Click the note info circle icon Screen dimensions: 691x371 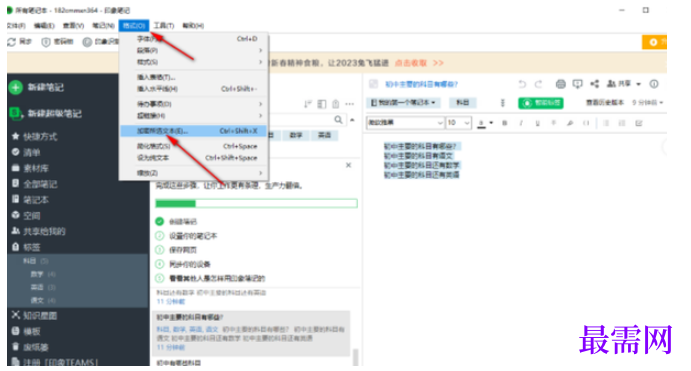654,84
